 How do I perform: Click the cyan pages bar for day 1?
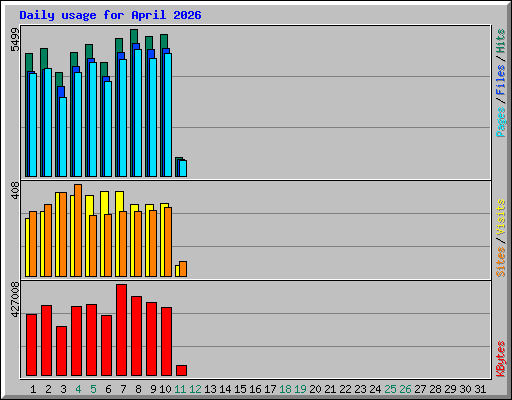pyautogui.click(x=33, y=125)
